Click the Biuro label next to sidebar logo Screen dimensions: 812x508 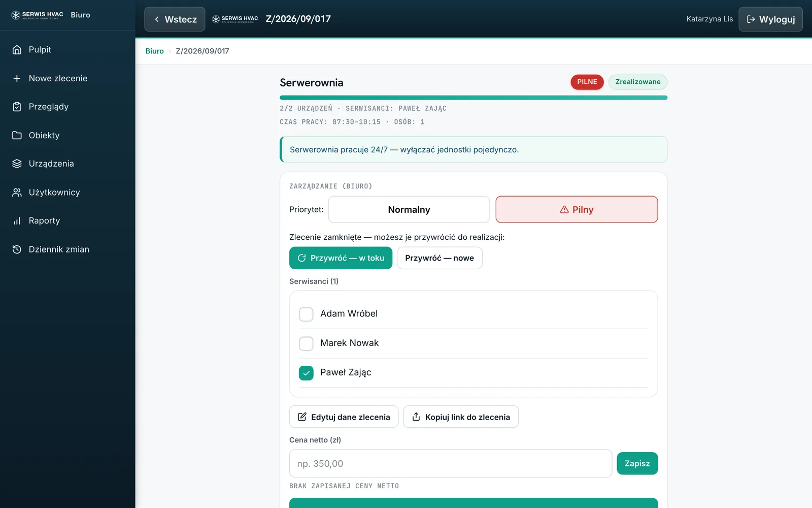coord(80,15)
